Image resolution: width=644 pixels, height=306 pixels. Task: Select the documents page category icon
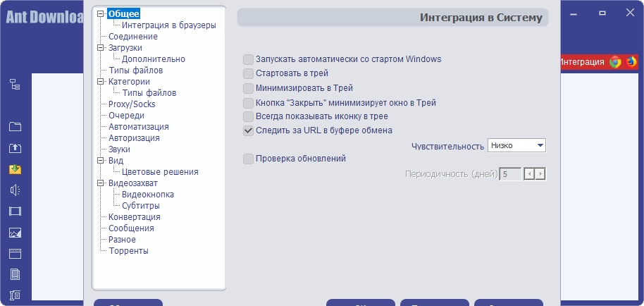click(x=15, y=274)
